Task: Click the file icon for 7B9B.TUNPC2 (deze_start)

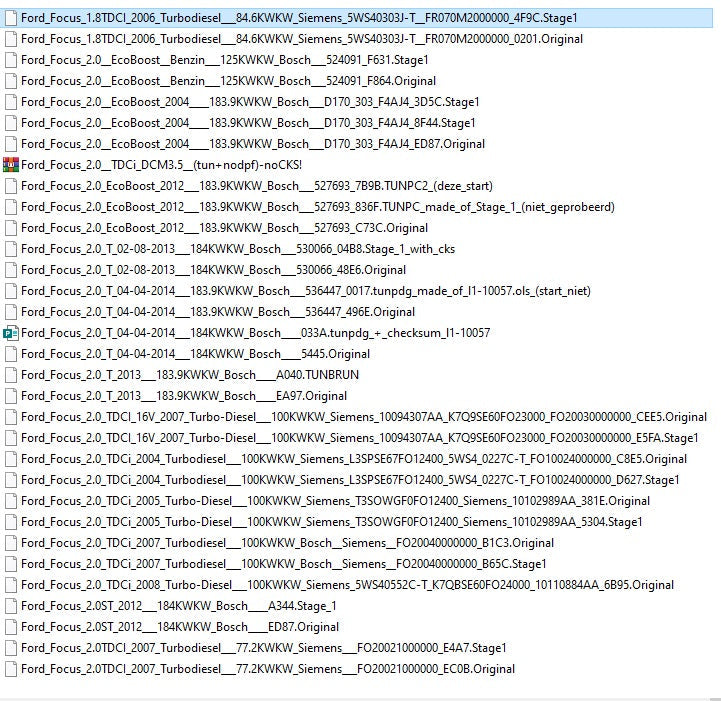Action: point(11,186)
